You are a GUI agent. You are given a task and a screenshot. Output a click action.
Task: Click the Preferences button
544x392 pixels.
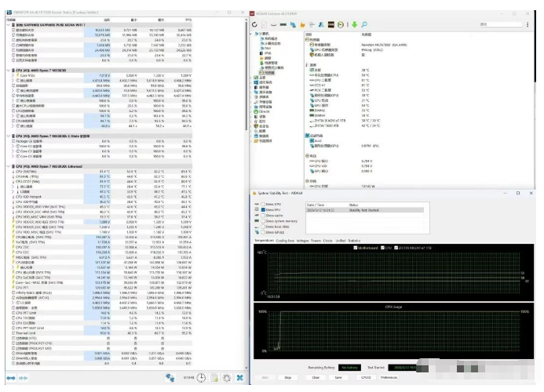[x=389, y=376]
